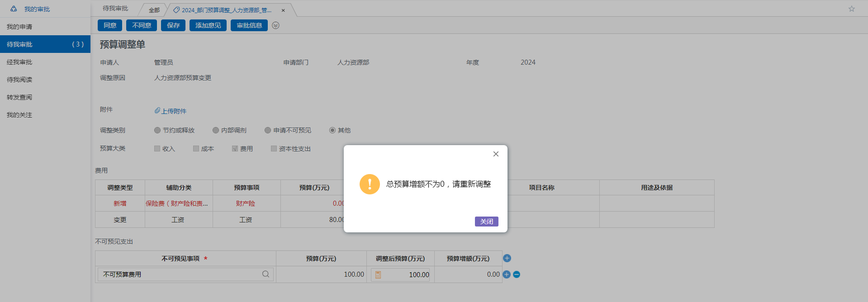Open calculator icon in 调整后预算 field
This screenshot has width=868, height=302.
[378, 274]
